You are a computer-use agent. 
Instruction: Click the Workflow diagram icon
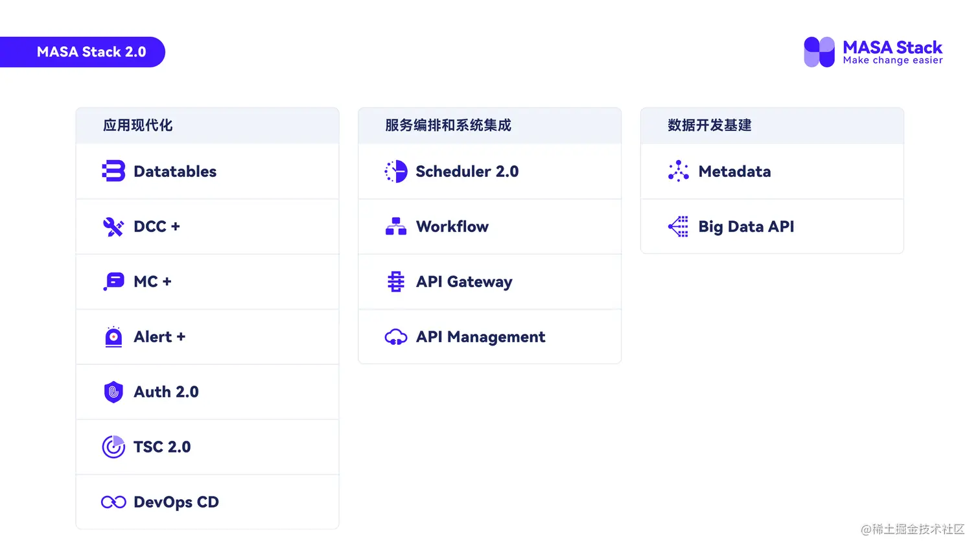coord(395,226)
